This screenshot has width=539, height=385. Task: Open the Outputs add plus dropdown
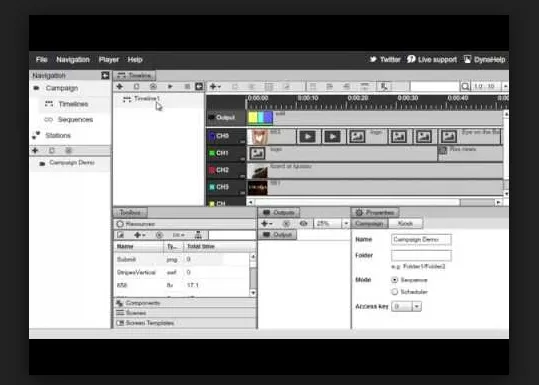267,224
